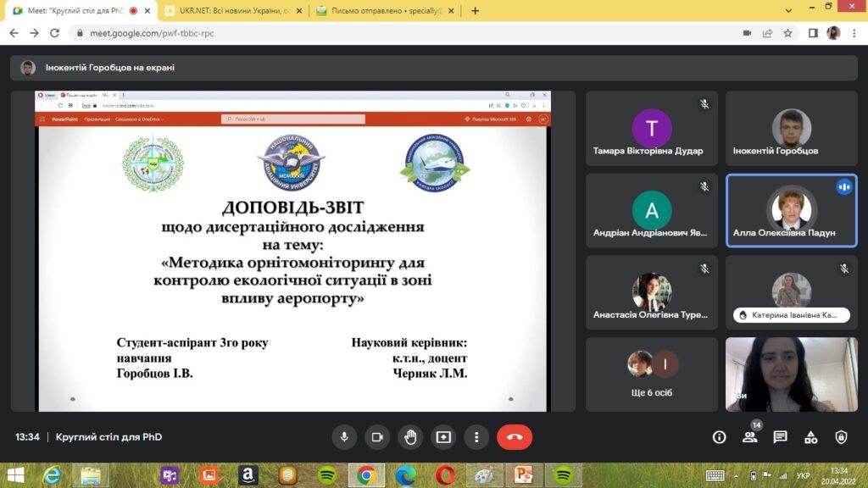Raise hand in the meeting

point(410,437)
